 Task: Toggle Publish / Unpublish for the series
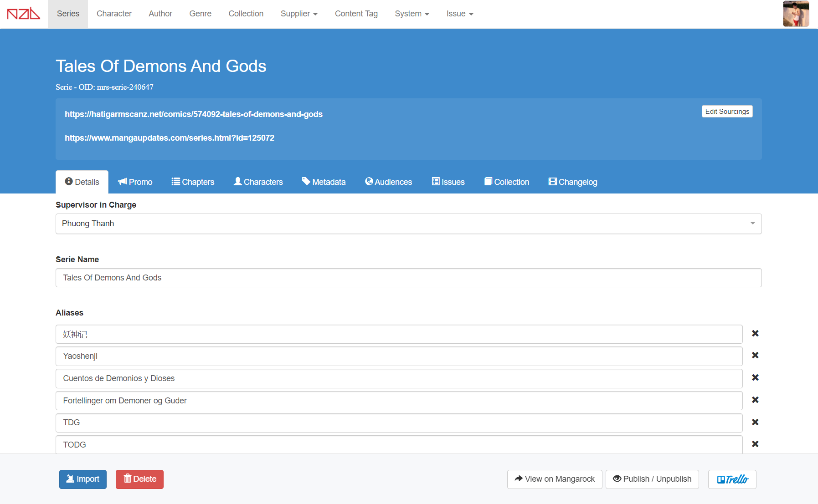pos(652,479)
